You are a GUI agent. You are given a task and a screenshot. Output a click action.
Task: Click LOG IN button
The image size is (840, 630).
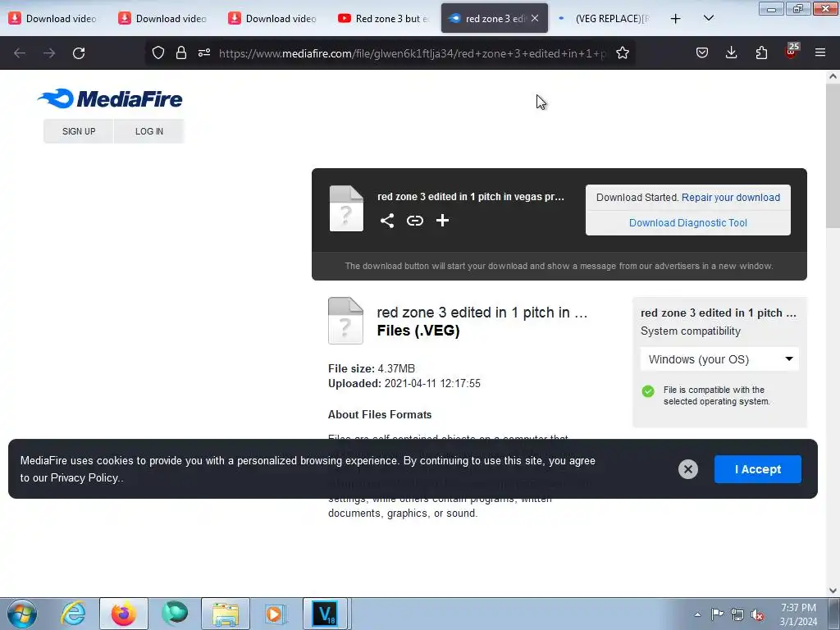pos(149,131)
